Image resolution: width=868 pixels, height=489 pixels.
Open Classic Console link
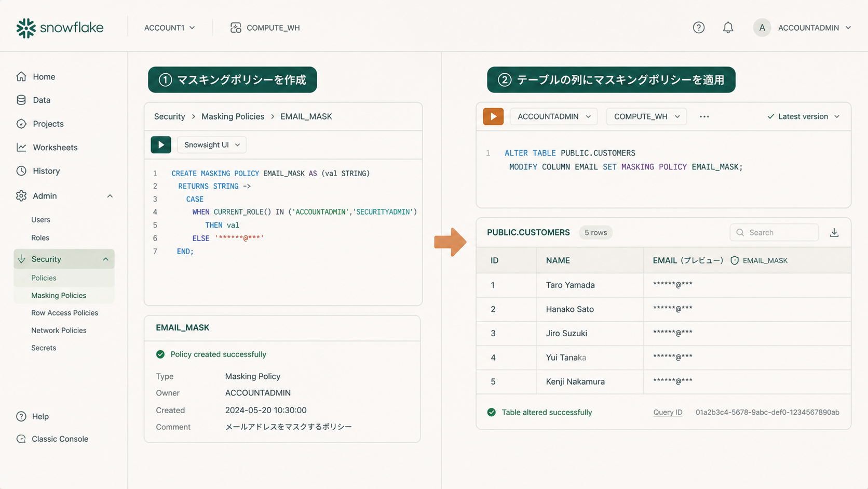(x=60, y=439)
